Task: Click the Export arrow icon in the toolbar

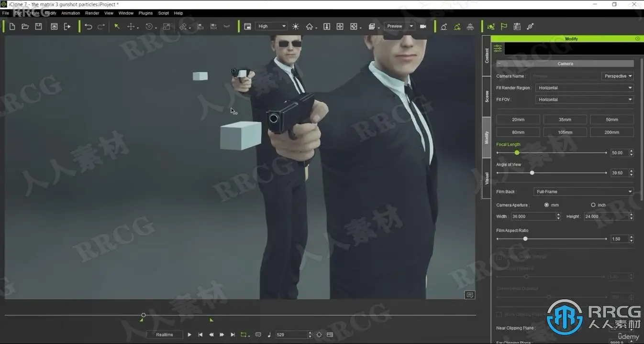Action: coord(67,27)
